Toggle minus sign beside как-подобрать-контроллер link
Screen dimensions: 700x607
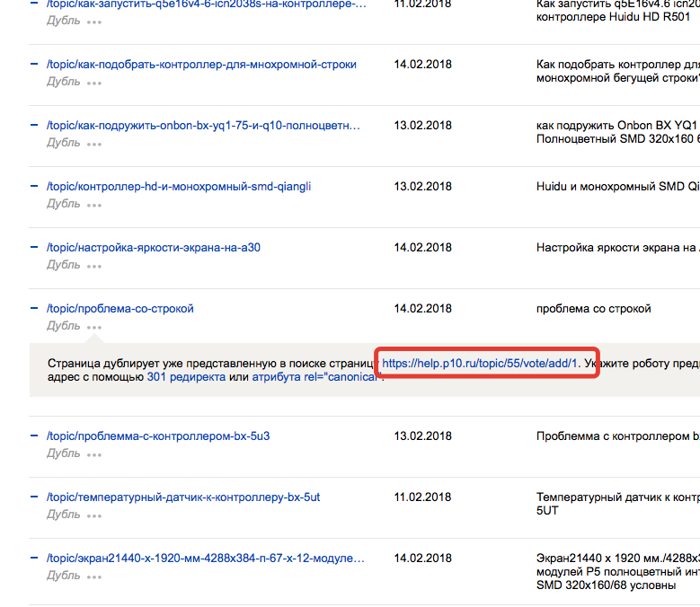click(34, 65)
